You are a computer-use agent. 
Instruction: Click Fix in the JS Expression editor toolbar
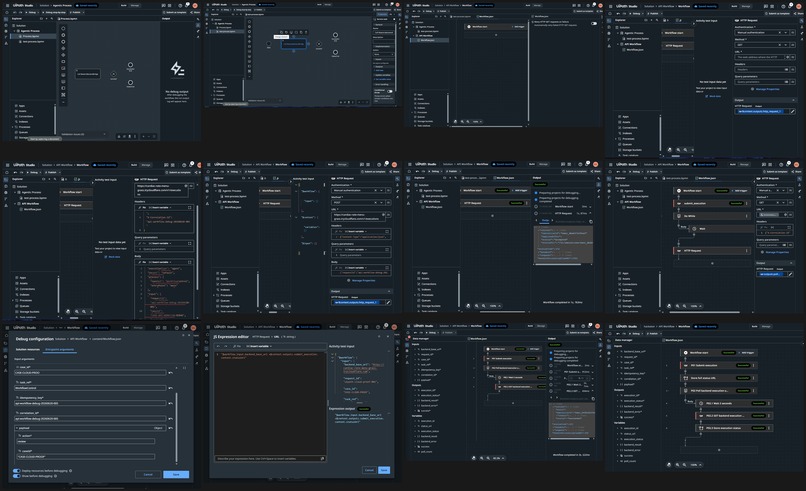click(x=238, y=346)
